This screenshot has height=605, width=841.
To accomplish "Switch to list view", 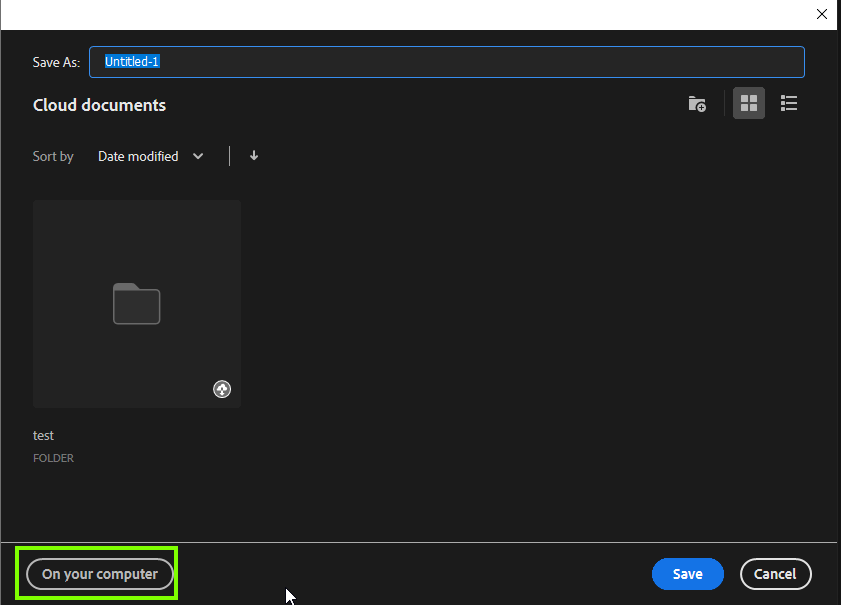I will [789, 103].
